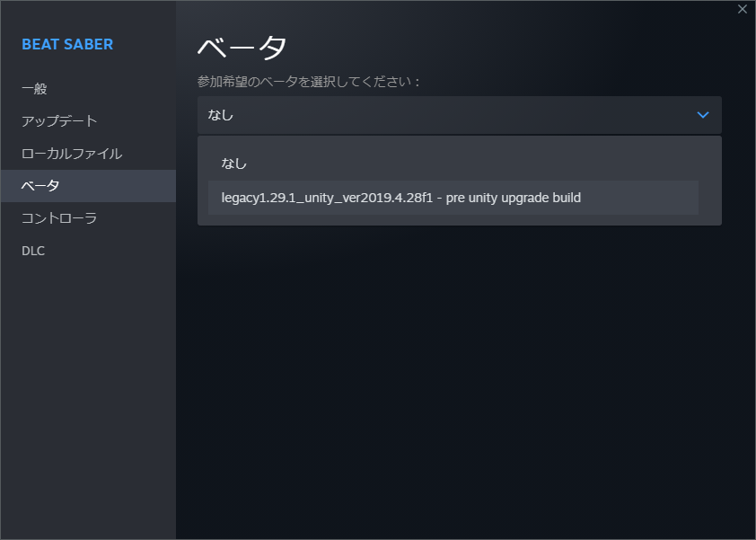Open the DLC tab
Screen dimensions: 756x540
pos(88,251)
